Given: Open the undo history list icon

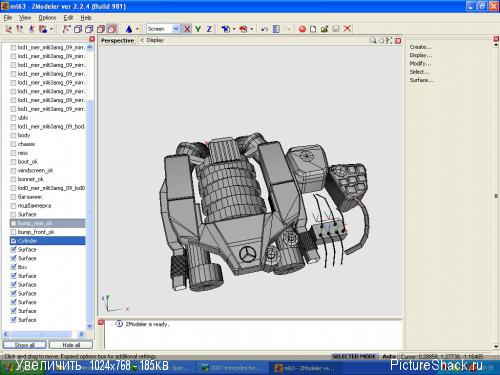Looking at the screenshot, I should [276, 29].
